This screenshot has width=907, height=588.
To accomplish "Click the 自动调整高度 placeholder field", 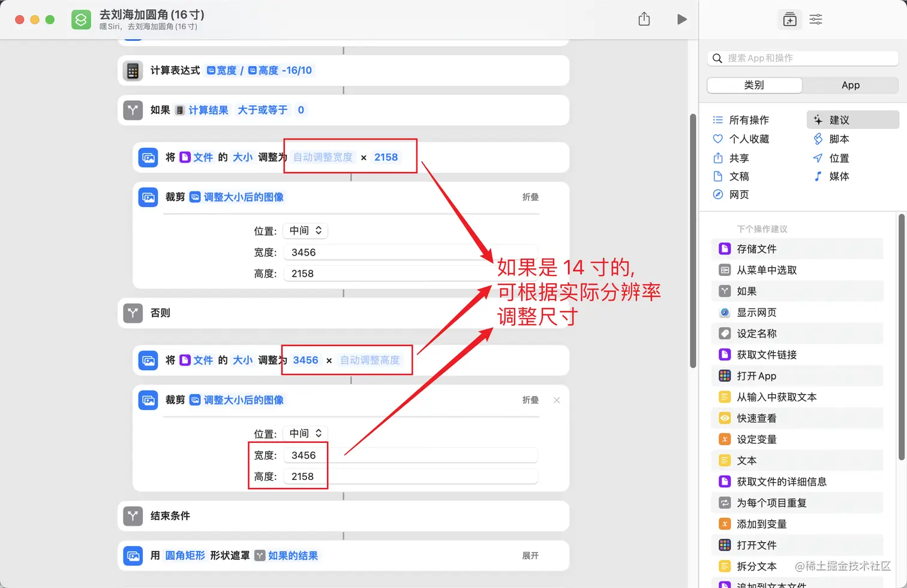I will [370, 360].
